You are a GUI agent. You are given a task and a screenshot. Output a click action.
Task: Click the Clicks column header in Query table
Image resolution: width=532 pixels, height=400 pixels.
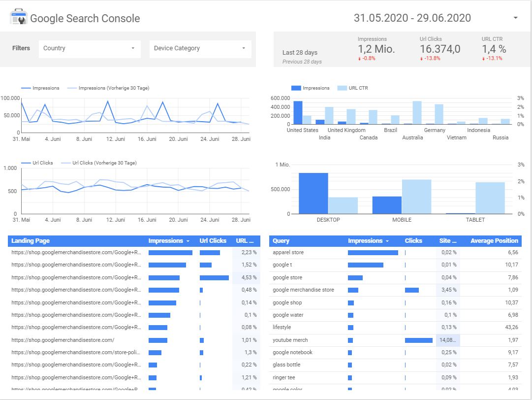(413, 241)
